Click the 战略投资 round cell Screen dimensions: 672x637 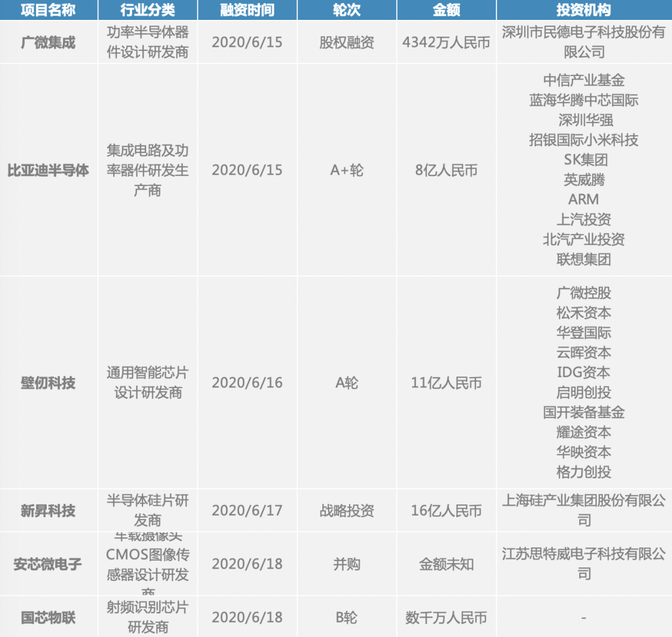[347, 510]
